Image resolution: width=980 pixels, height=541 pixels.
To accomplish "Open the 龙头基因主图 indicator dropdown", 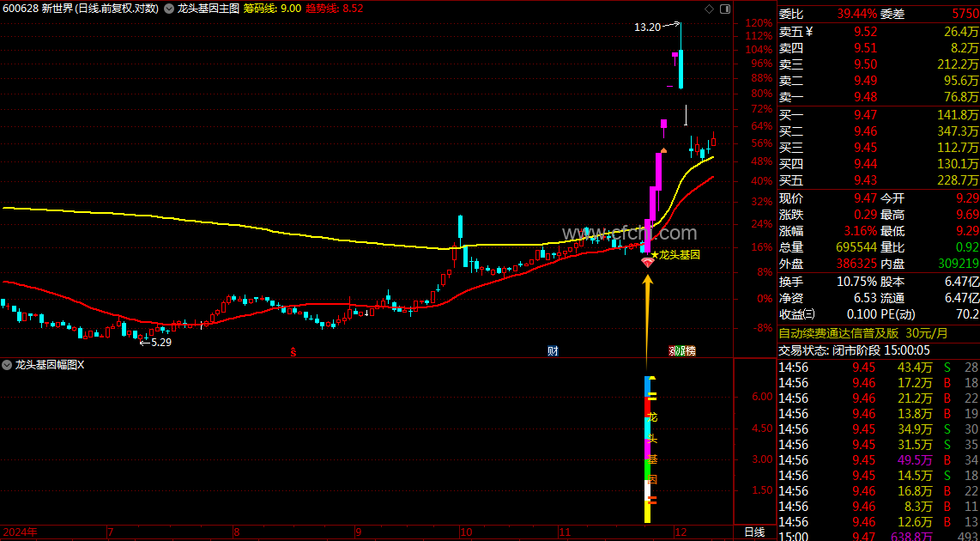I will [x=171, y=9].
